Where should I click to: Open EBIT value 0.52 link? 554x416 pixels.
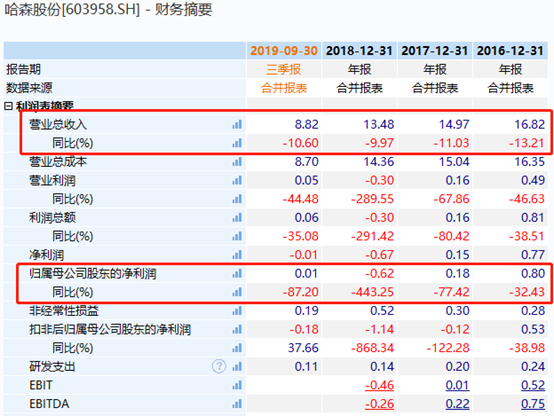point(533,385)
